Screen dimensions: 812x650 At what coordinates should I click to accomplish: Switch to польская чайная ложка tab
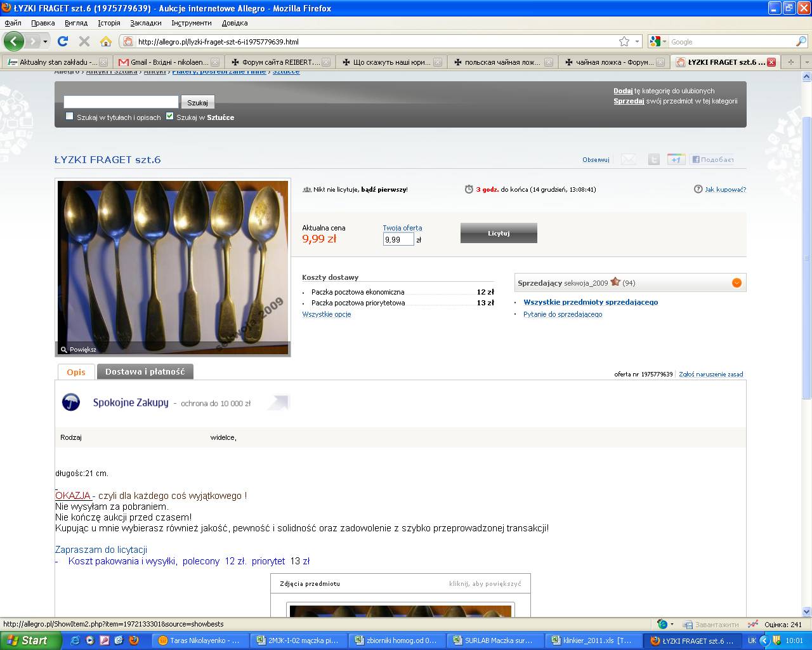[502, 62]
